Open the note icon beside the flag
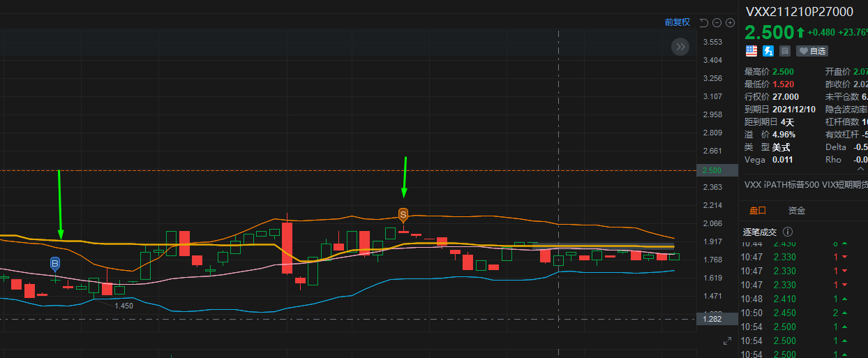 tap(785, 51)
